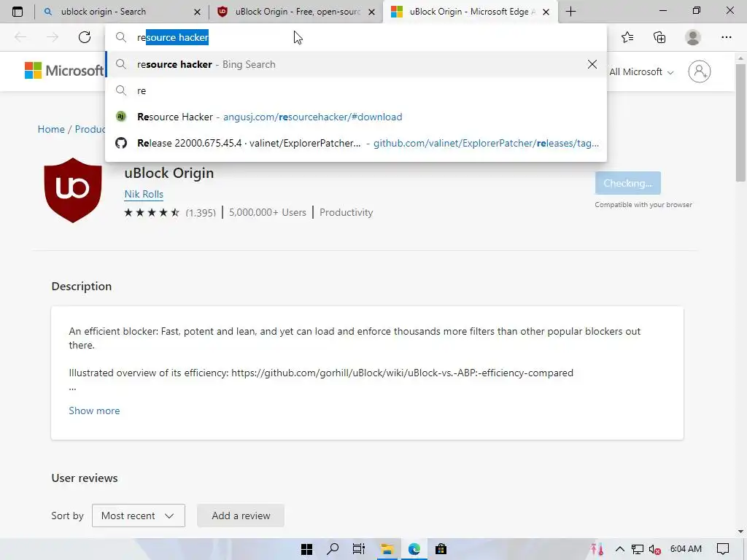Image resolution: width=747 pixels, height=560 pixels.
Task: Close the uBlock Origin Free open-source tab
Action: coord(371,12)
